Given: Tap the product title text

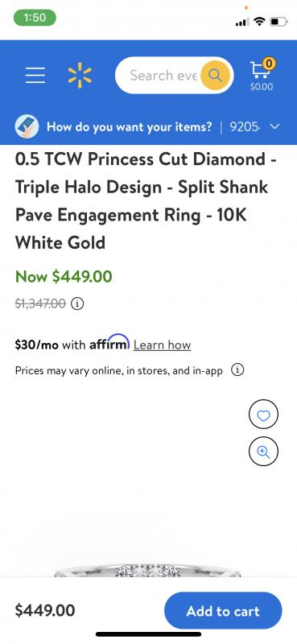Looking at the screenshot, I should coord(146,200).
